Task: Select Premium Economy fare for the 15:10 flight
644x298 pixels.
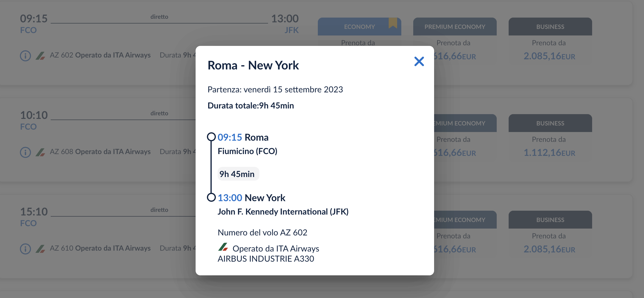Action: point(465,220)
